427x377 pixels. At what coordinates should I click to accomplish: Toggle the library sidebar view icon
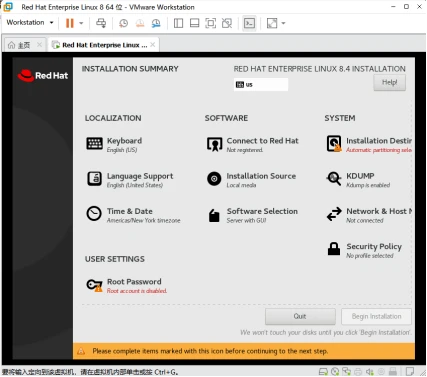point(178,23)
